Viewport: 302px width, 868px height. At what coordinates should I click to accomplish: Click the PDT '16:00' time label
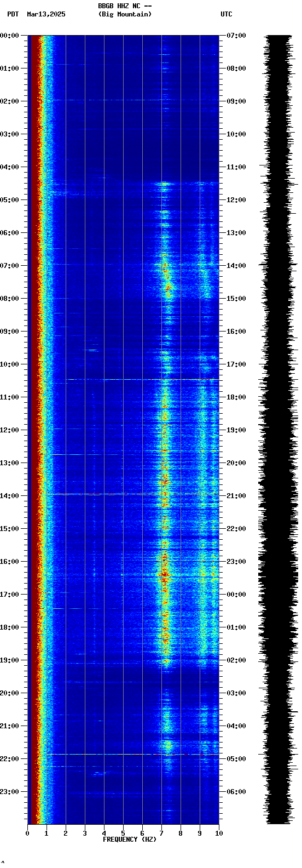coord(9,562)
